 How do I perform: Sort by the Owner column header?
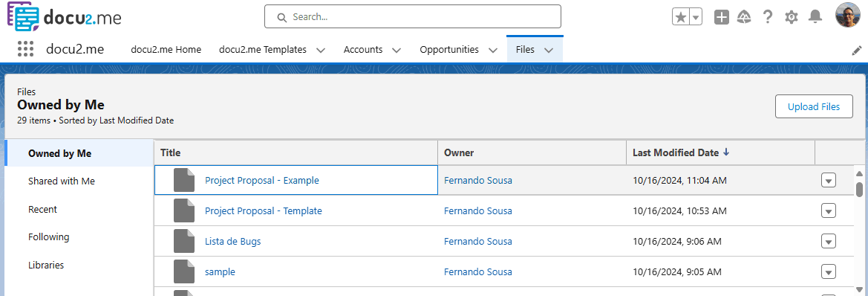click(532, 152)
